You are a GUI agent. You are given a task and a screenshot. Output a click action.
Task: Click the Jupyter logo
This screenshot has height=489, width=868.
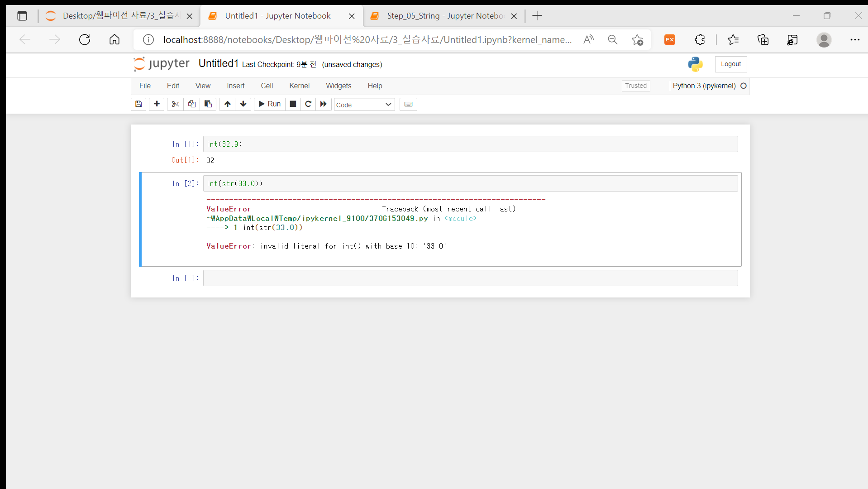tap(162, 64)
